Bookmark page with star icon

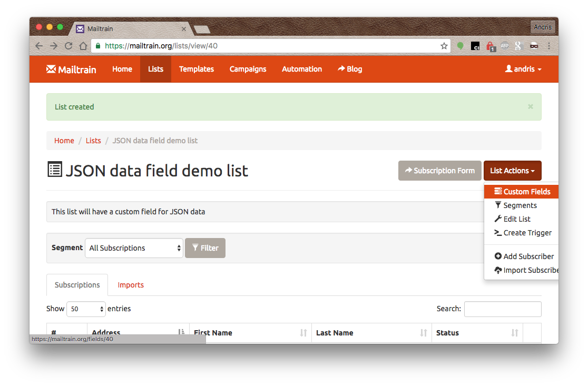click(444, 46)
